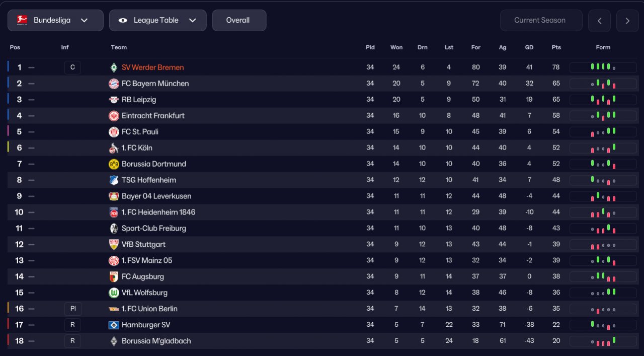Click the playoff 'Pl' badge for Union Berlin
The width and height of the screenshot is (644, 356).
point(72,309)
